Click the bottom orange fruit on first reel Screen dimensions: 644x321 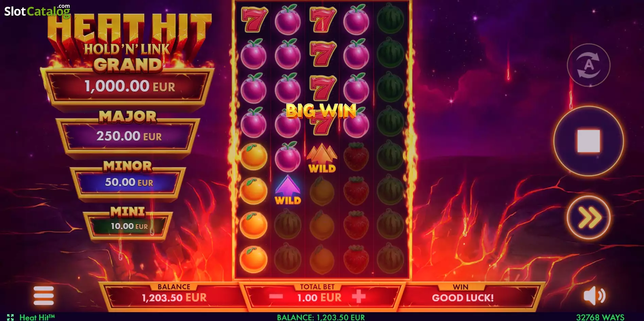[253, 259]
